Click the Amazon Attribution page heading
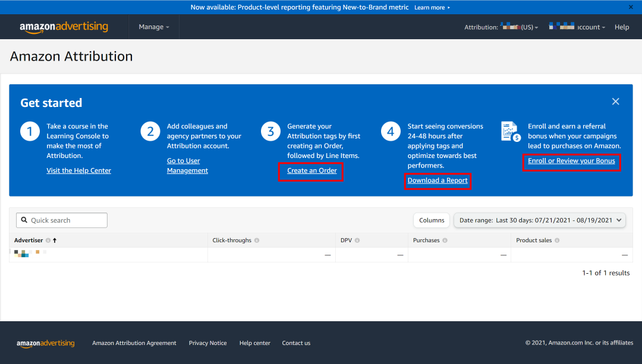 (x=71, y=56)
